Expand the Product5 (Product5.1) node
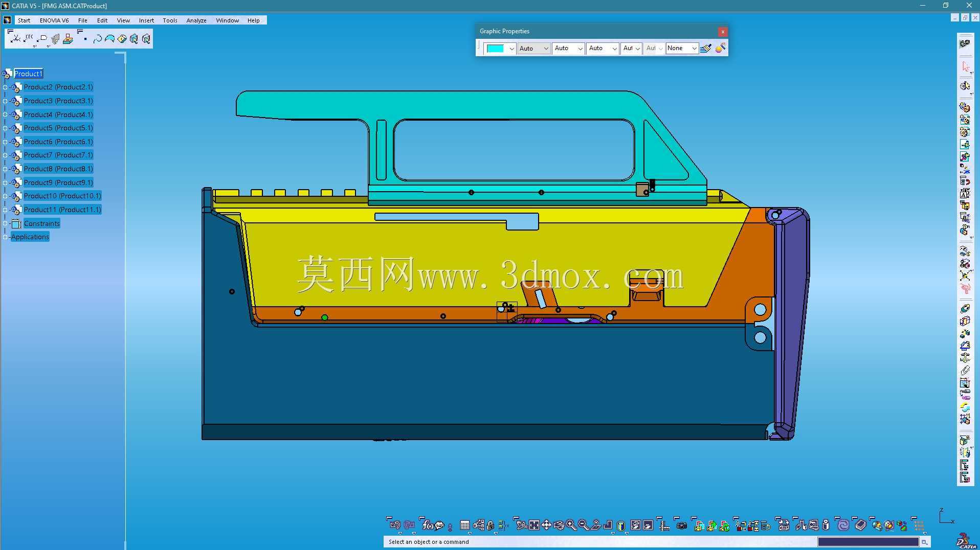The width and height of the screenshot is (980, 550). tap(5, 128)
